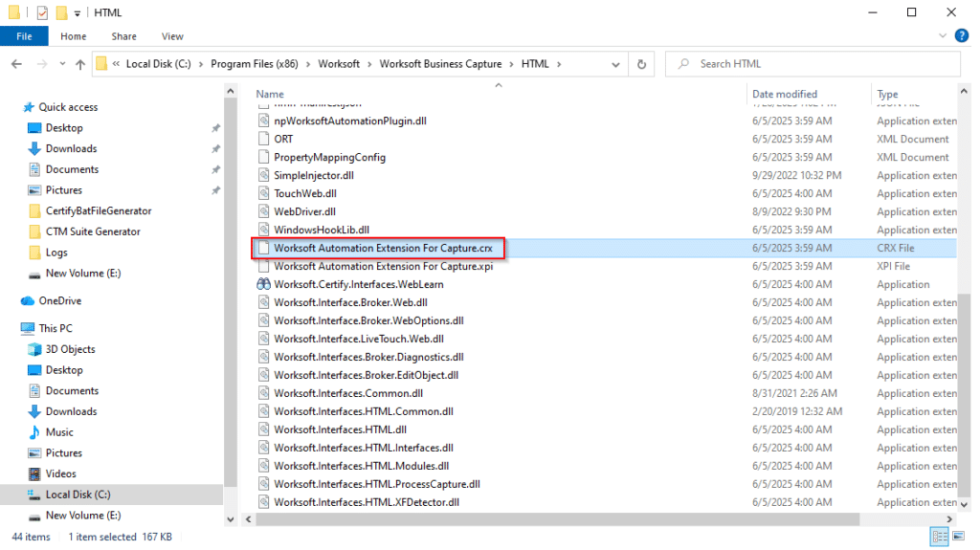The height and width of the screenshot is (550, 980).
Task: Select Worksoft.Certify.Interfaces.WebLearn binoculars icon
Action: (x=264, y=284)
